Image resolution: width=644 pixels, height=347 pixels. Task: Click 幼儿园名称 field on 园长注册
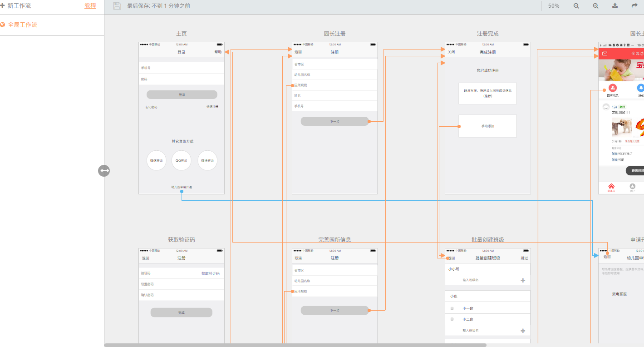tap(334, 74)
